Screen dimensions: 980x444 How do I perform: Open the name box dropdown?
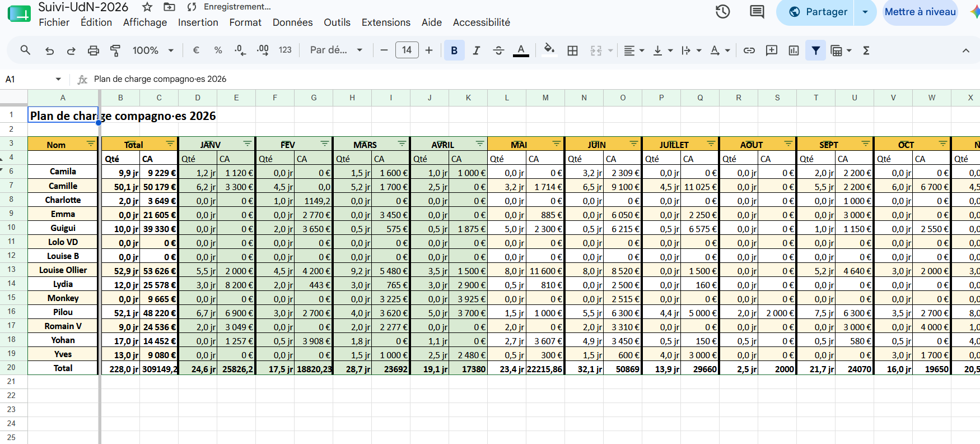pyautogui.click(x=58, y=79)
